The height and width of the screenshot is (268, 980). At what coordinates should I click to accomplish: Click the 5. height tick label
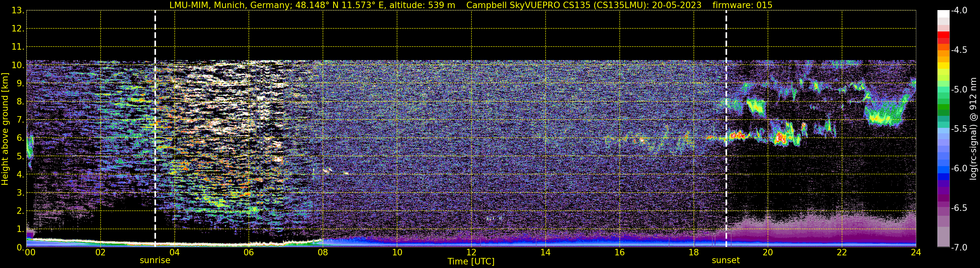point(20,156)
